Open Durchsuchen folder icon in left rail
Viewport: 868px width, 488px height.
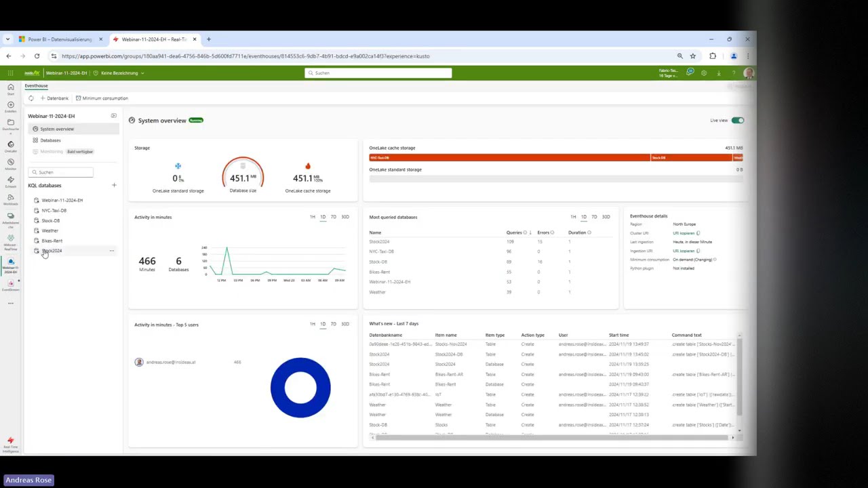coord(10,124)
